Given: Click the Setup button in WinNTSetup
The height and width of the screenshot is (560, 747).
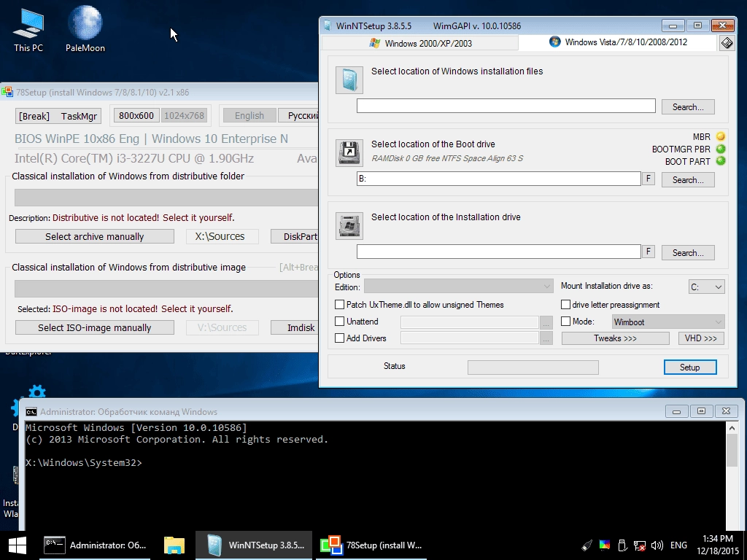Looking at the screenshot, I should 690,367.
